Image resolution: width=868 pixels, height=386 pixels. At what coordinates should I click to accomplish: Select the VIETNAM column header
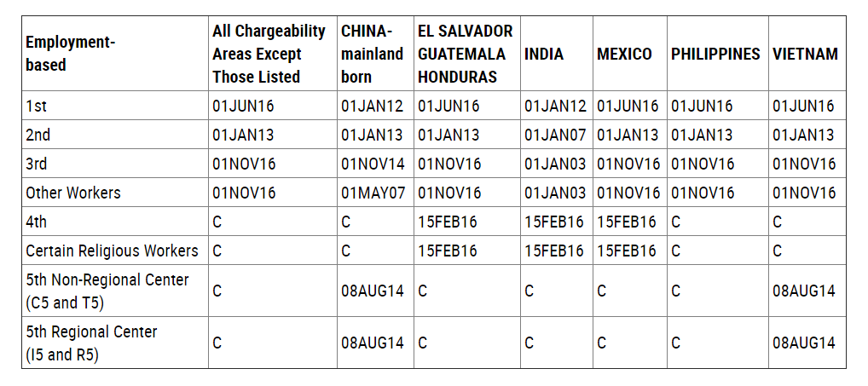point(806,54)
